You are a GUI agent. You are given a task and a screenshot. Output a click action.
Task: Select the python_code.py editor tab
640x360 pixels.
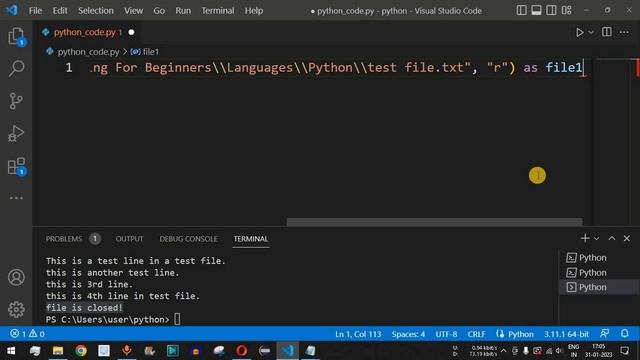(x=87, y=32)
